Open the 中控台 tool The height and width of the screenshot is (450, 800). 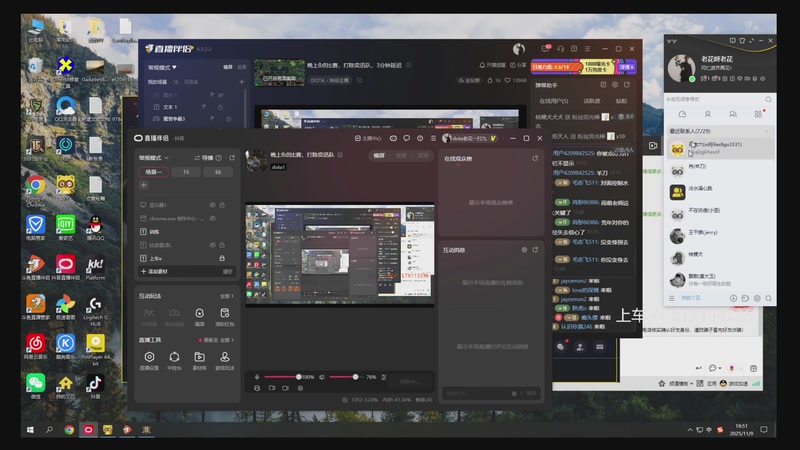click(x=174, y=360)
